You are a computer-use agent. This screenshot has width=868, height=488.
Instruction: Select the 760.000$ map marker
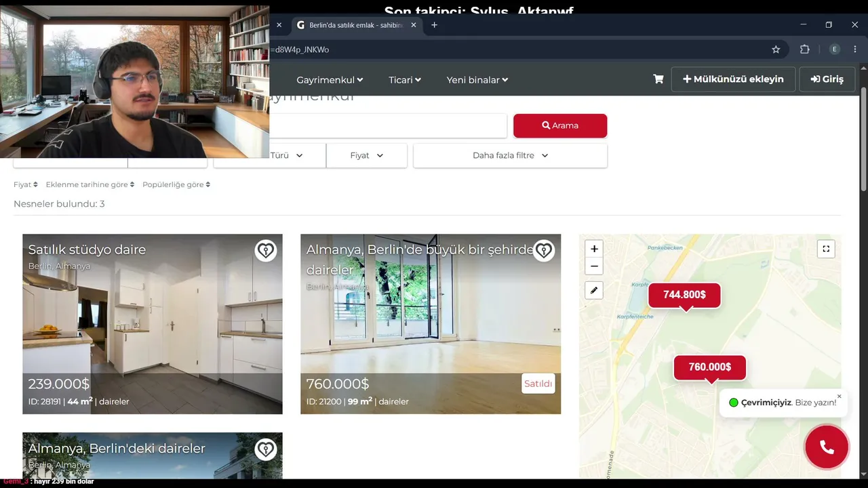710,367
